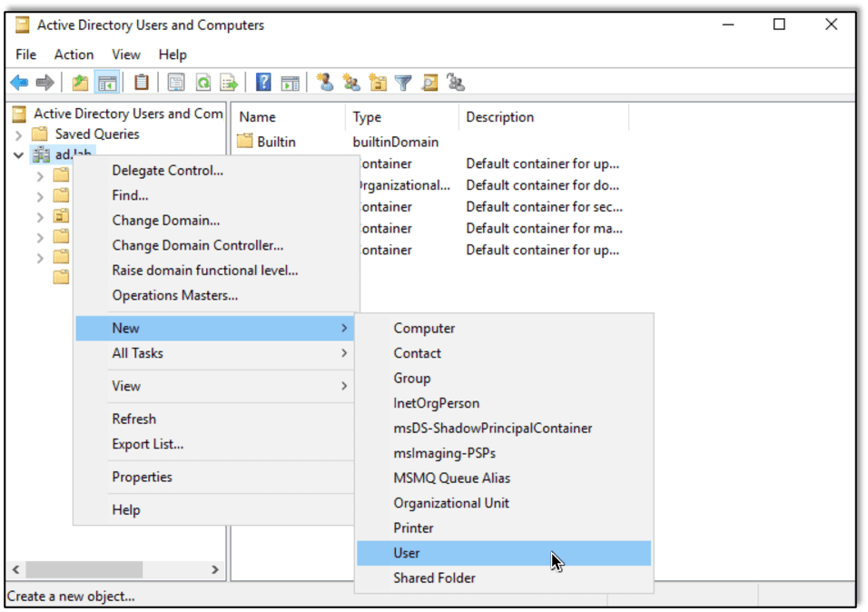This screenshot has height=612, width=868.
Task: Click the Create New User toolbar icon
Action: (323, 82)
